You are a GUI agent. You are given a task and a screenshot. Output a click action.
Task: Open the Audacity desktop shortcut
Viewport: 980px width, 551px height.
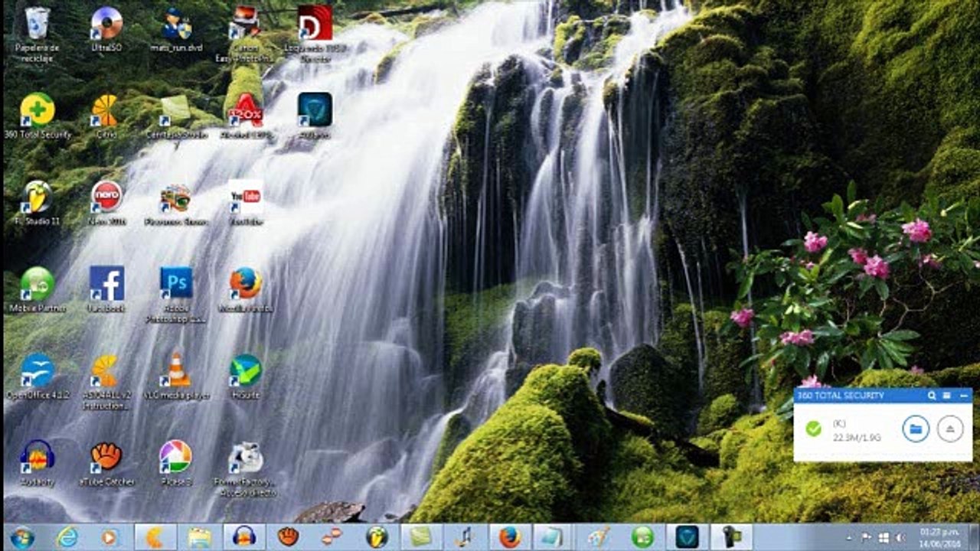point(37,457)
